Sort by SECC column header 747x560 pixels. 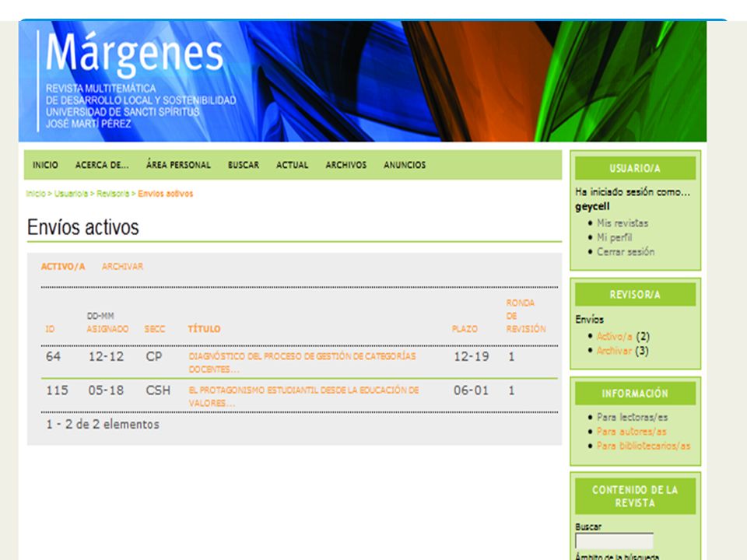pos(155,329)
